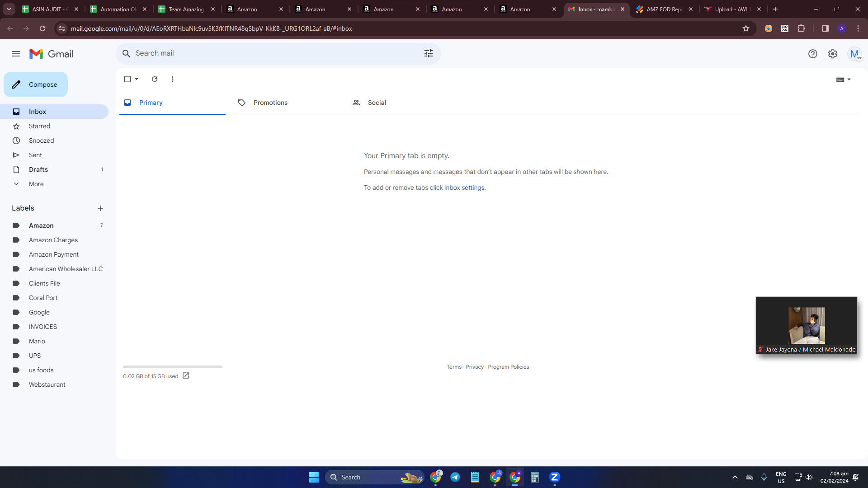Refresh the inbox
This screenshot has width=868, height=488.
tap(155, 79)
